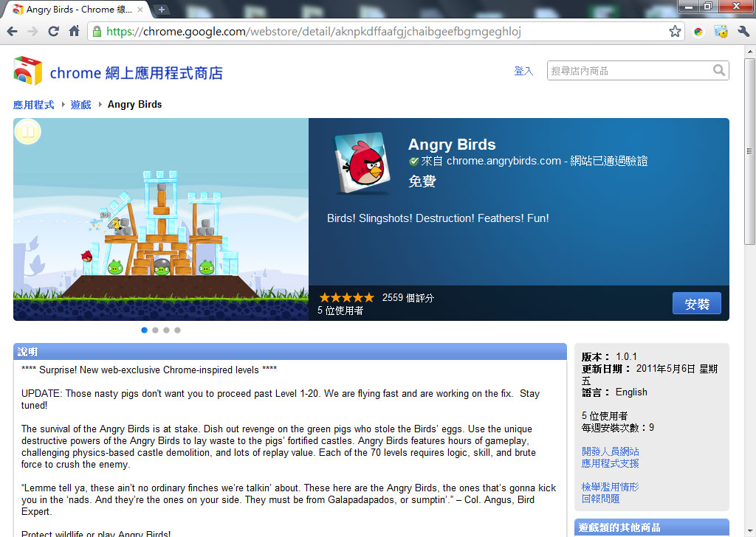Click the 'Surprise! New web-exclusive' description line
756x537 pixels.
pyautogui.click(x=149, y=370)
